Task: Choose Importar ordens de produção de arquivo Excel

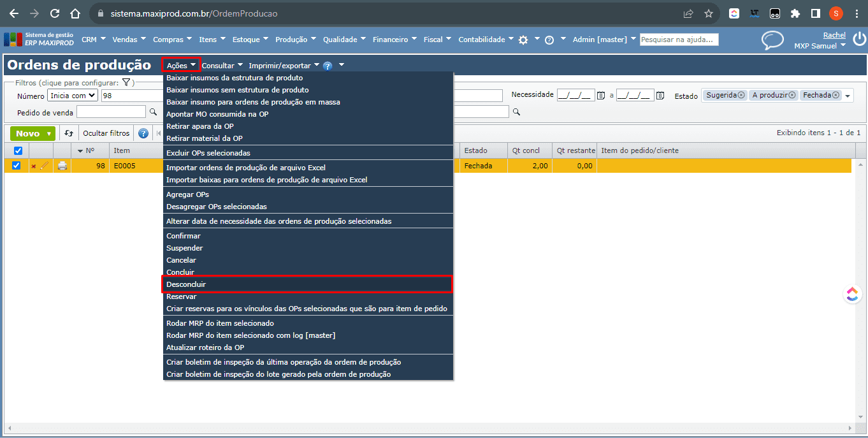Action: point(307,168)
